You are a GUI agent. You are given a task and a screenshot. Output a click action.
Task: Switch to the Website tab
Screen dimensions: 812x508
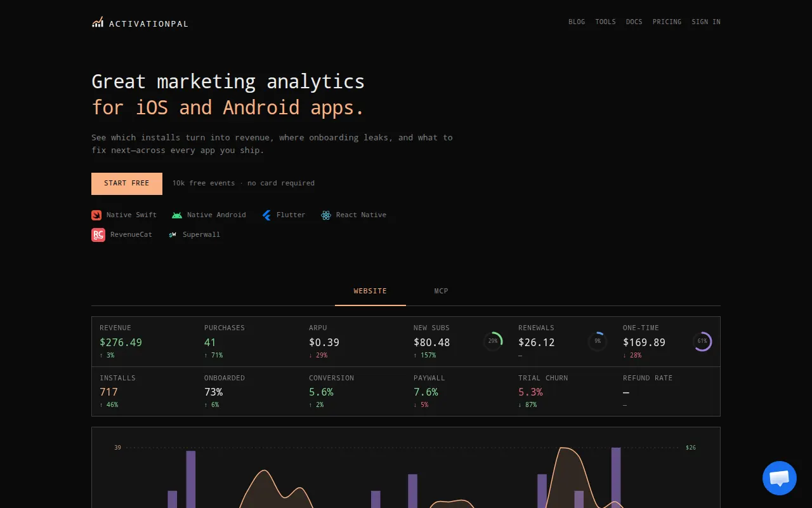[370, 291]
